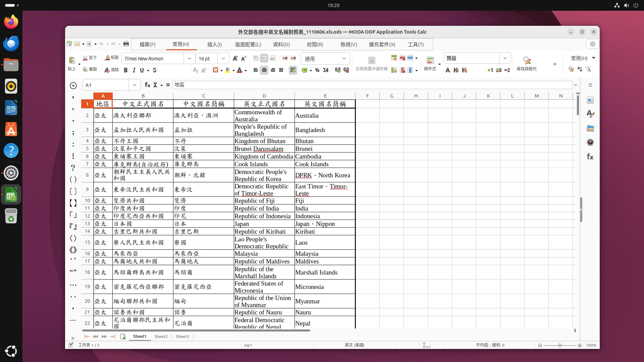This screenshot has width=644, height=362.
Task: Open sidebar Navigator compass icon
Action: click(x=590, y=142)
